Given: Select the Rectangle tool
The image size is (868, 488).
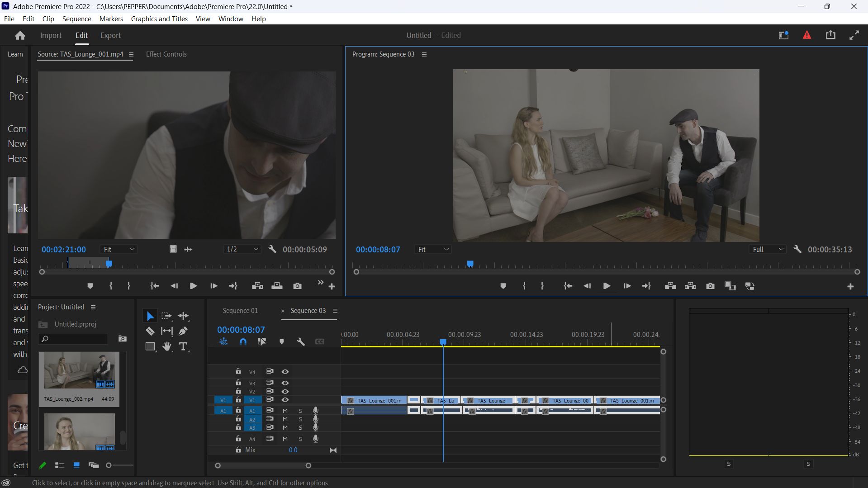Looking at the screenshot, I should click(150, 346).
